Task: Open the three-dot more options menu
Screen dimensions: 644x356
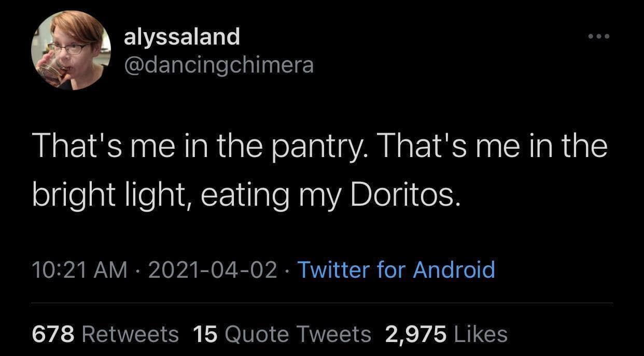Action: 599,37
